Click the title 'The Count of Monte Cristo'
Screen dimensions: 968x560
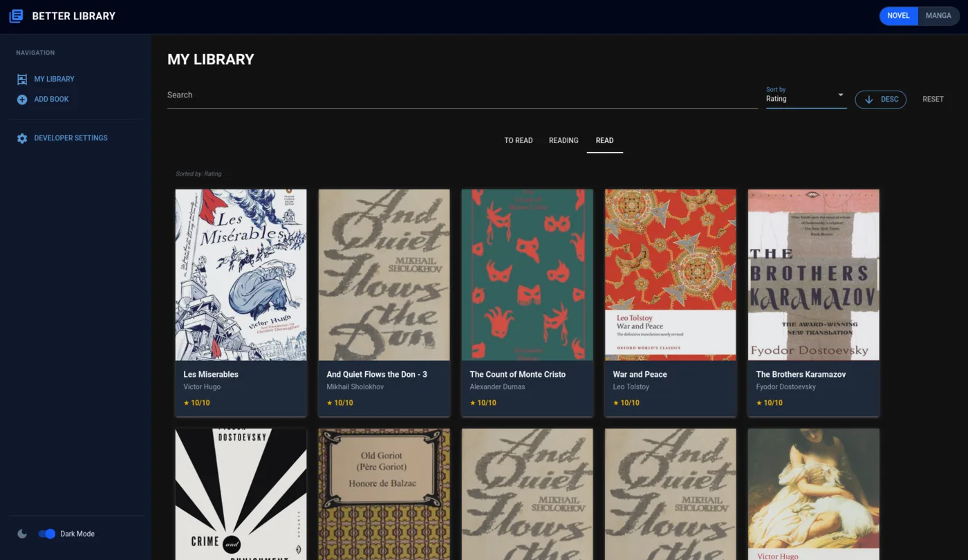point(517,375)
